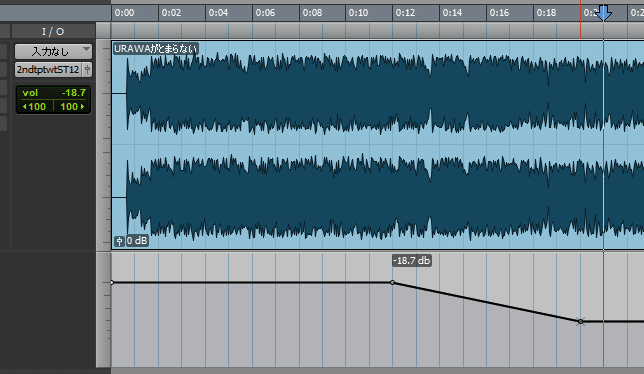Click the output window fader icon
This screenshot has width=644, height=374.
coord(87,70)
